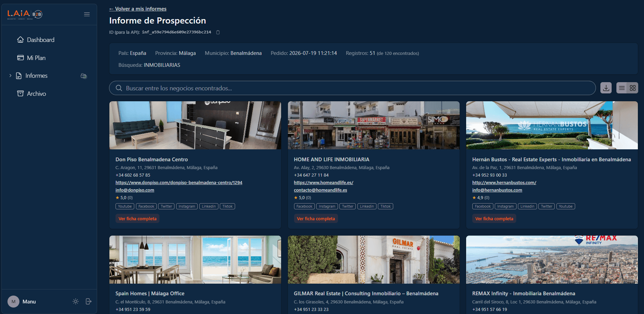
Task: Click the Manu user avatar
Action: 14,301
